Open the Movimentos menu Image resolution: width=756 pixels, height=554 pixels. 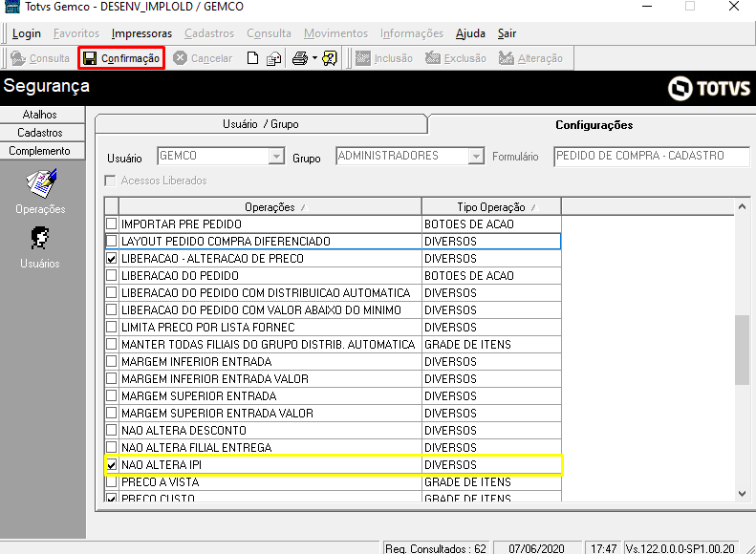[x=335, y=33]
